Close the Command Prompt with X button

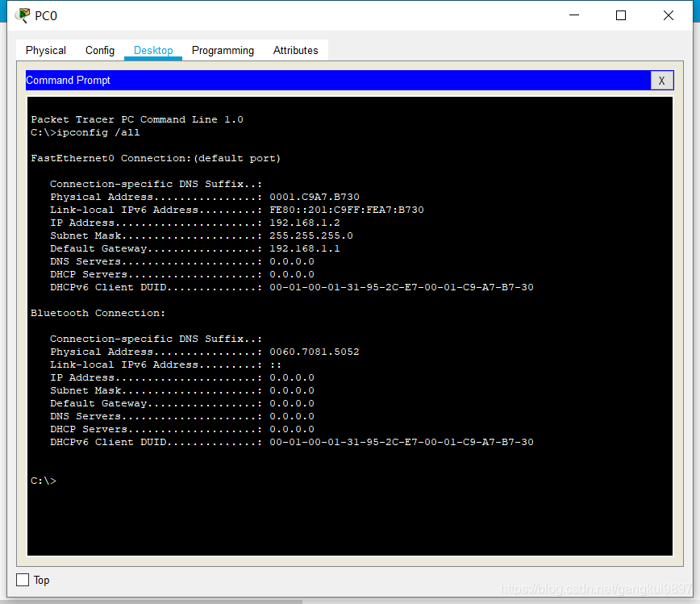pyautogui.click(x=661, y=81)
